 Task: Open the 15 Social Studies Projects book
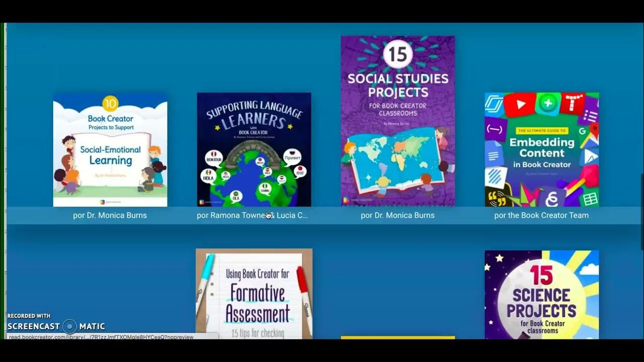coord(398,121)
